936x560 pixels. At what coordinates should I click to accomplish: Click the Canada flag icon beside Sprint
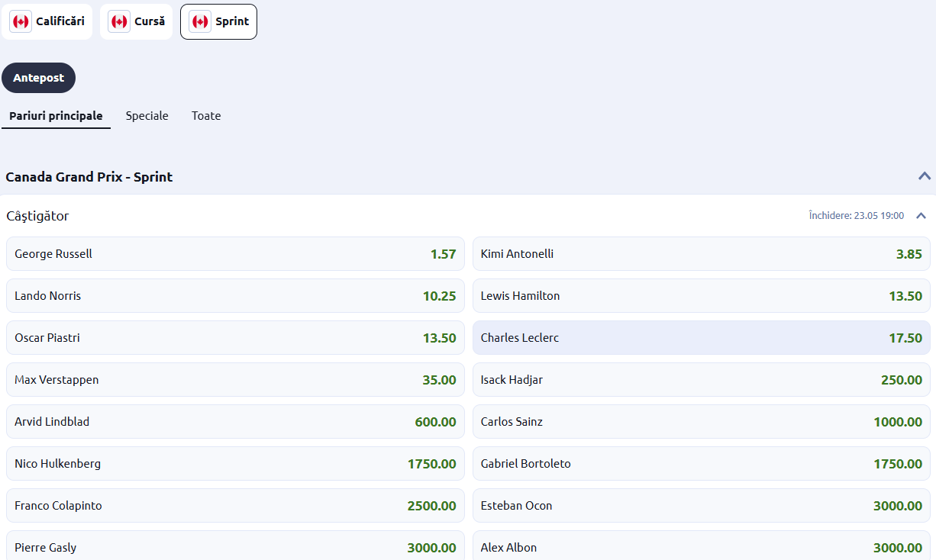(x=200, y=21)
